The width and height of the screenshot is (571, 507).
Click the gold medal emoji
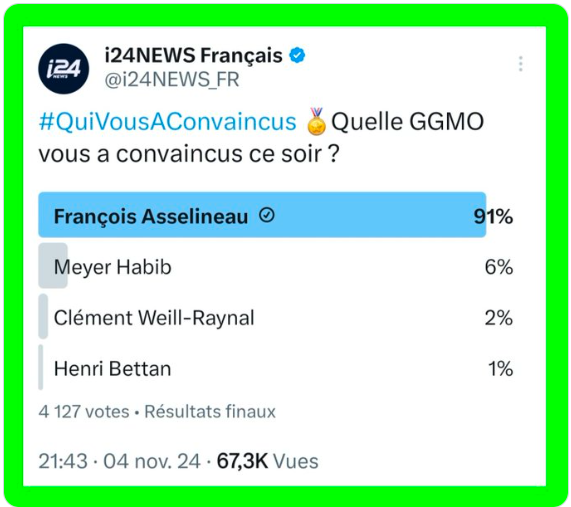316,121
